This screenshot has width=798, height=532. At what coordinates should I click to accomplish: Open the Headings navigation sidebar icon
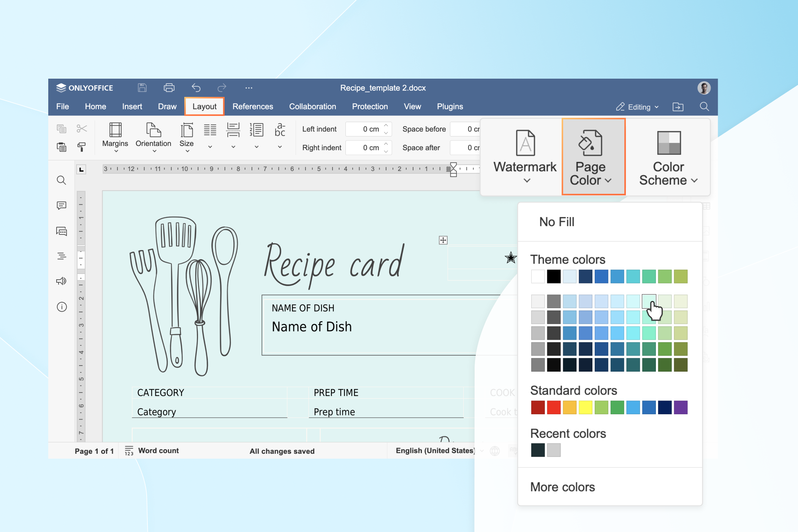(62, 256)
